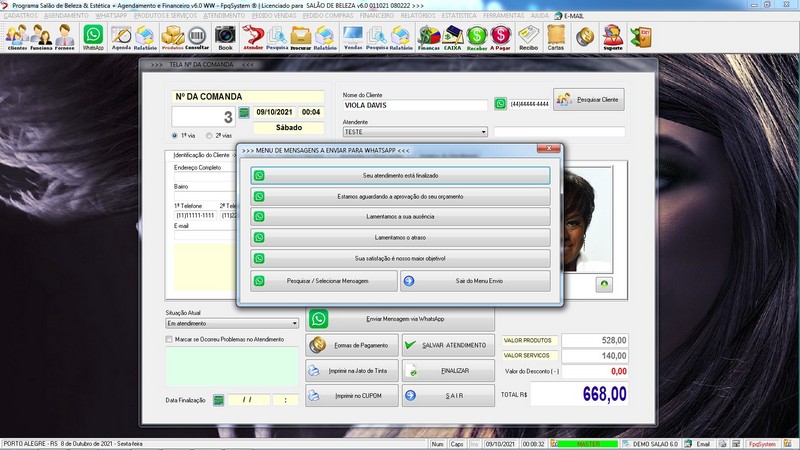Click the gold coin toolbar icon
This screenshot has width=800, height=450.
585,36
